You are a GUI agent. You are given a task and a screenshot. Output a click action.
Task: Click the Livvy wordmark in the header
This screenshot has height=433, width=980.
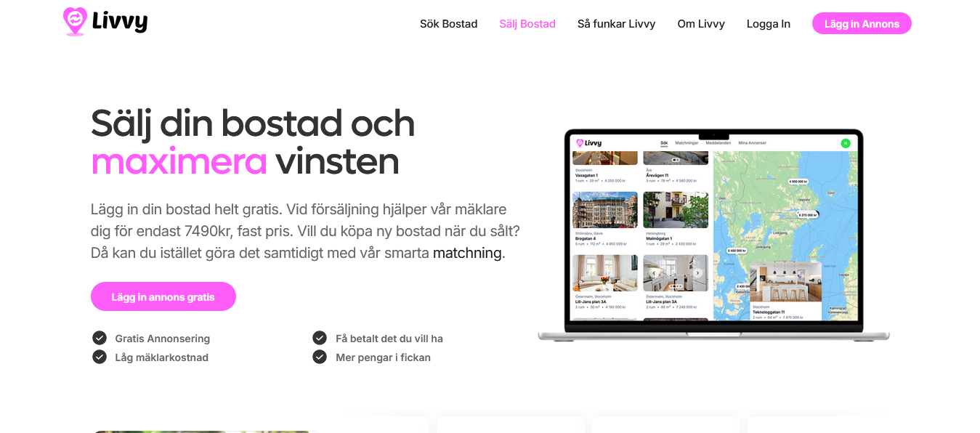(x=120, y=23)
